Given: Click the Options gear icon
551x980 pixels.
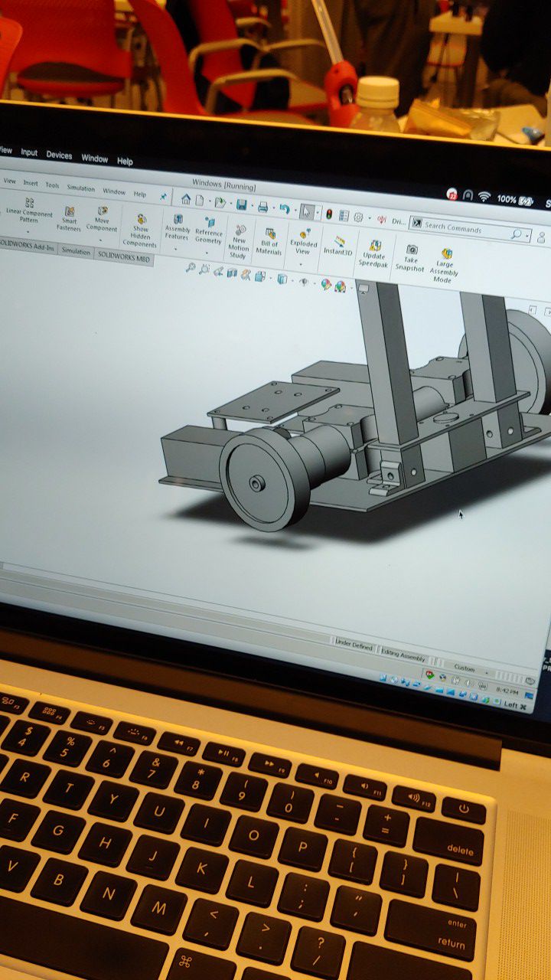Looking at the screenshot, I should coord(357,217).
